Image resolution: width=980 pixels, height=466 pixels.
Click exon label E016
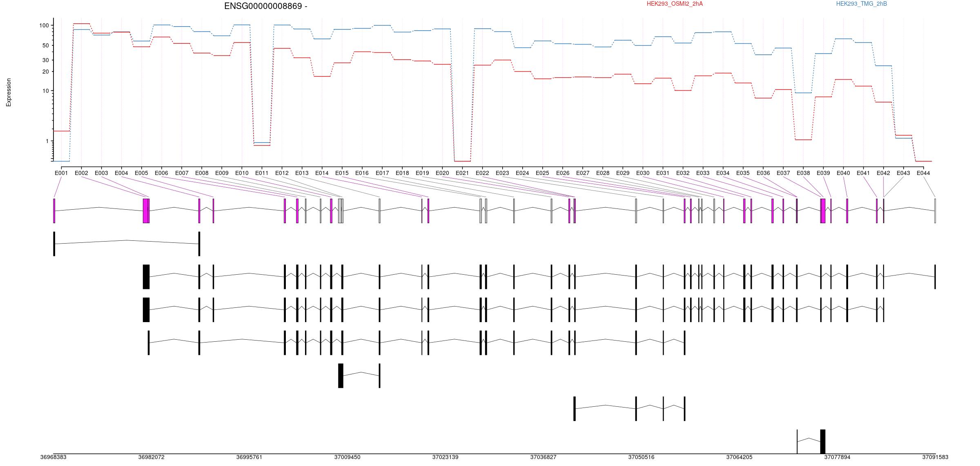click(x=362, y=173)
